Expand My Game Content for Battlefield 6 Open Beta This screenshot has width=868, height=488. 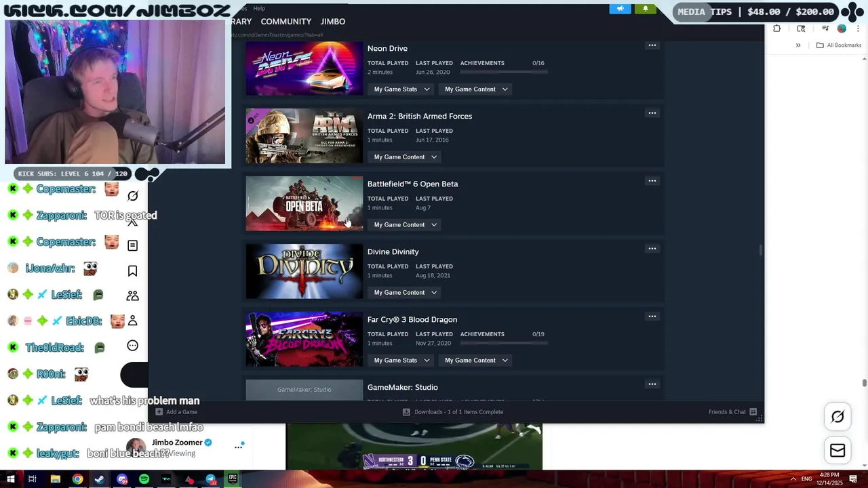406,224
